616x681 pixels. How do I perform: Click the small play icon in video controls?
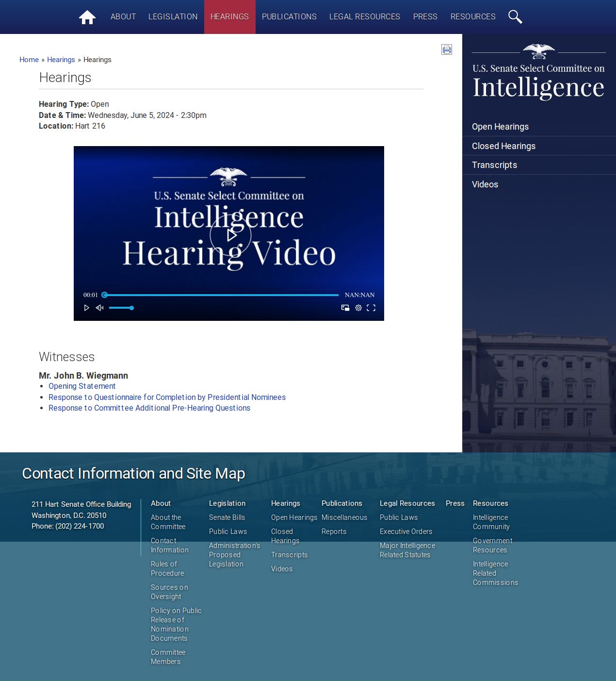pos(86,308)
